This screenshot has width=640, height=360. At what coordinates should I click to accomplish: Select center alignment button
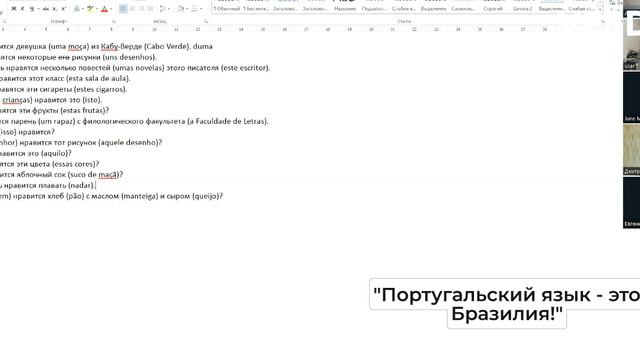coord(132,9)
